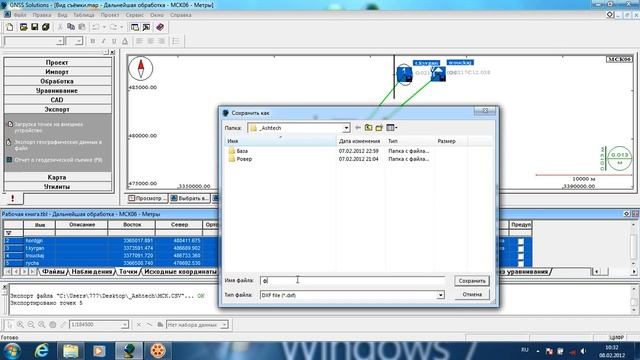
Task: Open Windows Explorer from the taskbar
Action: (x=71, y=351)
